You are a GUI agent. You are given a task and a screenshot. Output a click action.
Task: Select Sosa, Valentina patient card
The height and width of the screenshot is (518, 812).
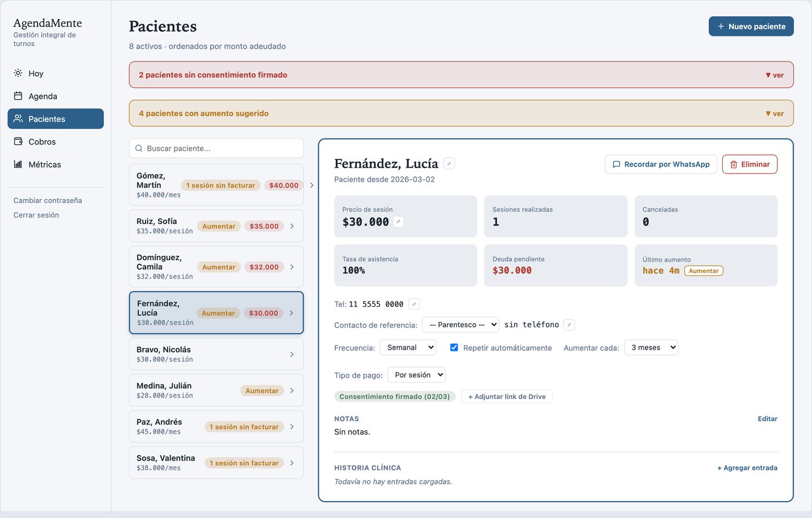click(216, 462)
